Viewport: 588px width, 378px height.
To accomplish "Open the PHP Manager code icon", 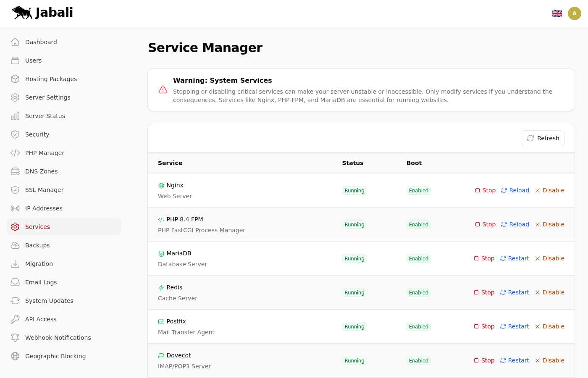I will click(15, 153).
